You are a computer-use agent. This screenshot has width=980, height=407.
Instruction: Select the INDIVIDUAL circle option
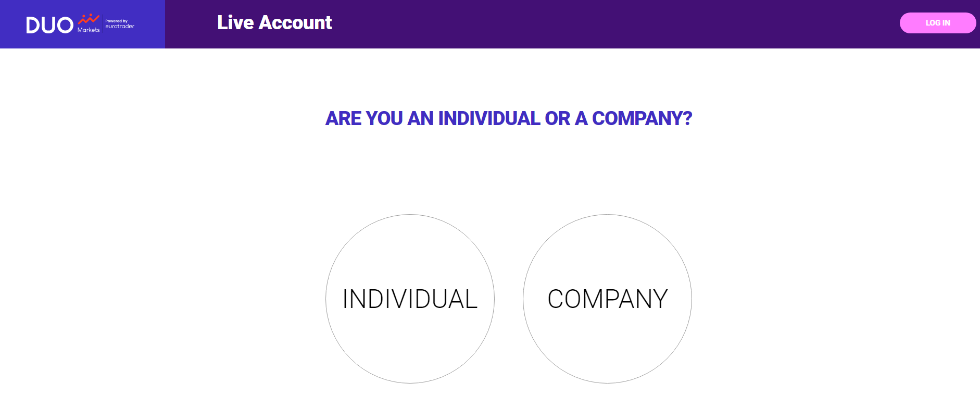(410, 299)
